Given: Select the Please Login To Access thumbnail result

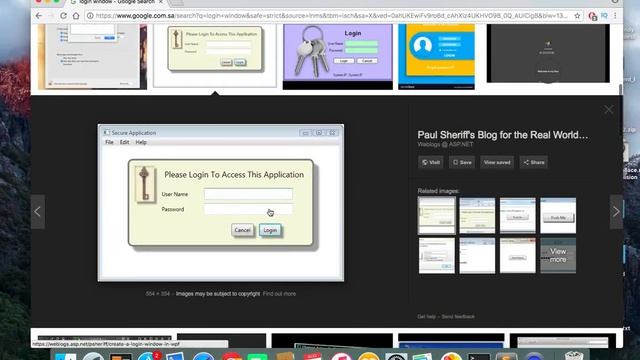Looking at the screenshot, I should pyautogui.click(x=215, y=55).
